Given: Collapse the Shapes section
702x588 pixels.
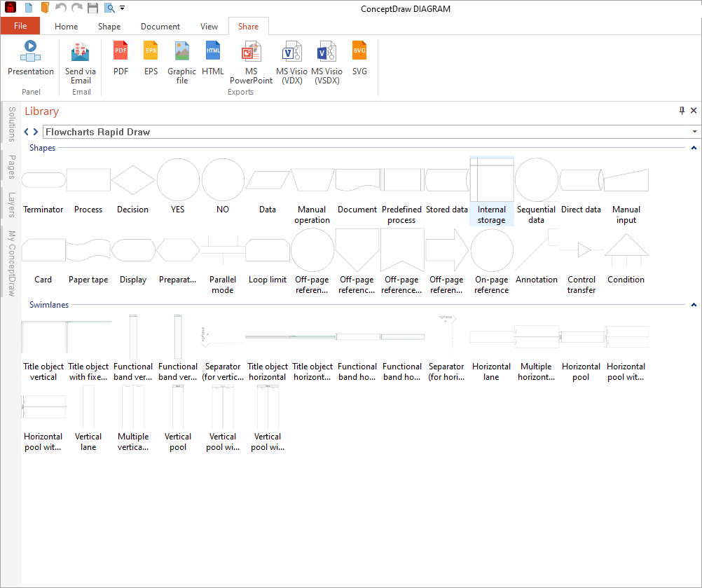Looking at the screenshot, I should coord(693,148).
